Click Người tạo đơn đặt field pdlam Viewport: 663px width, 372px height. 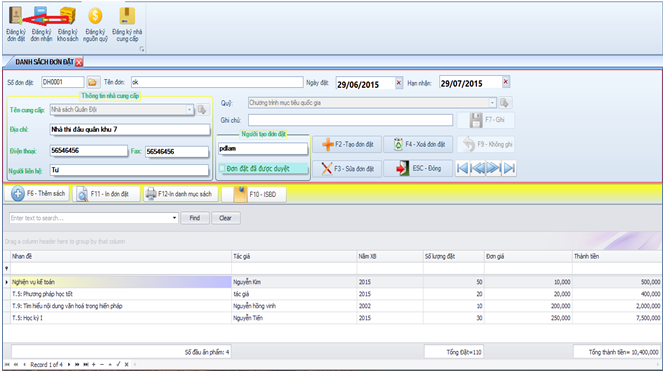click(263, 149)
